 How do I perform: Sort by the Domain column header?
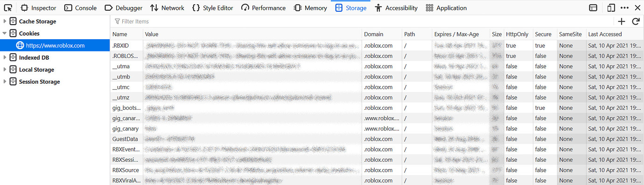[x=382, y=34]
